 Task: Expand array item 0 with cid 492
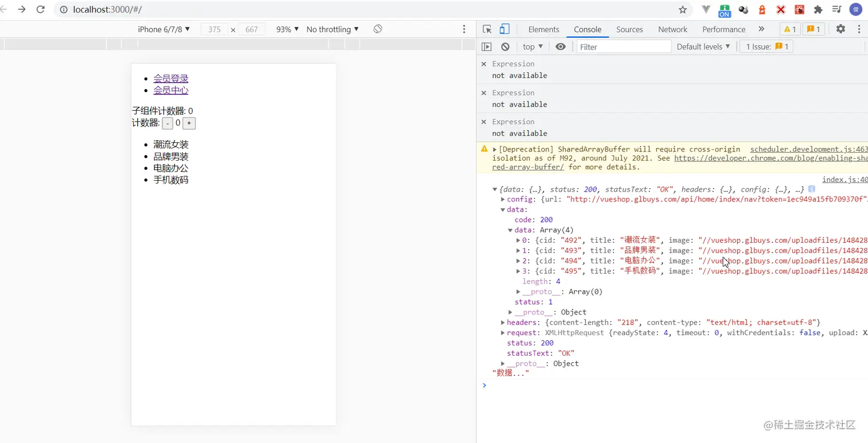[518, 240]
